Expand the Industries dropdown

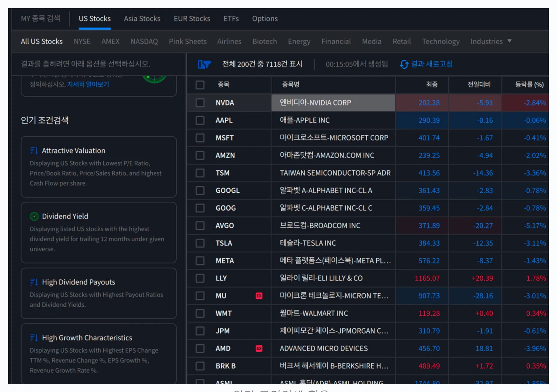(x=491, y=41)
